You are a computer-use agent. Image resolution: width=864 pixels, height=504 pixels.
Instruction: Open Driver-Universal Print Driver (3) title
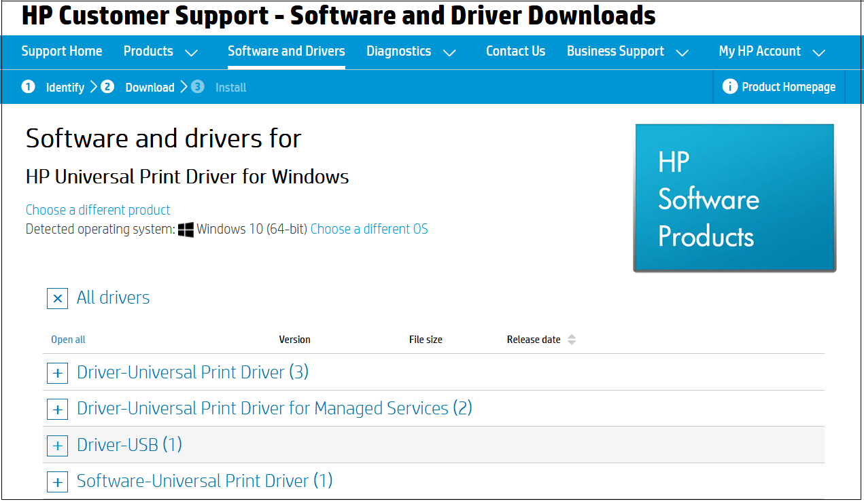pos(192,372)
